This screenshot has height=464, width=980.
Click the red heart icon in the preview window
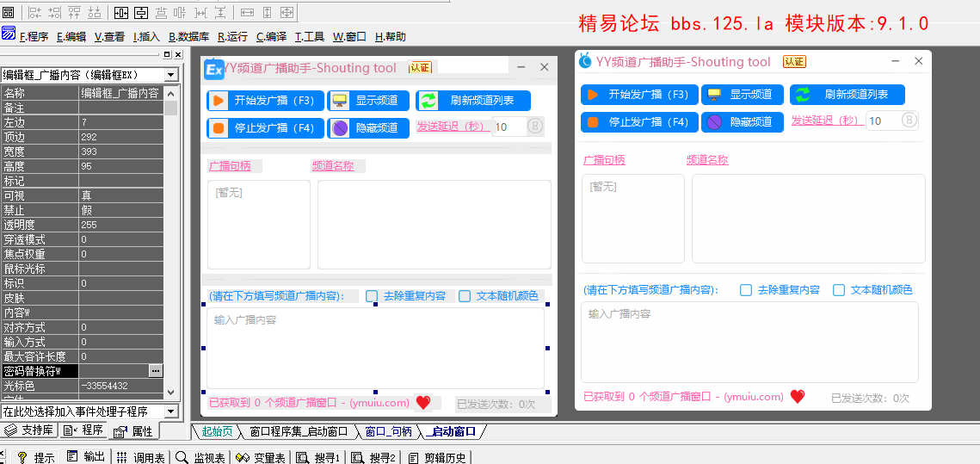point(797,397)
